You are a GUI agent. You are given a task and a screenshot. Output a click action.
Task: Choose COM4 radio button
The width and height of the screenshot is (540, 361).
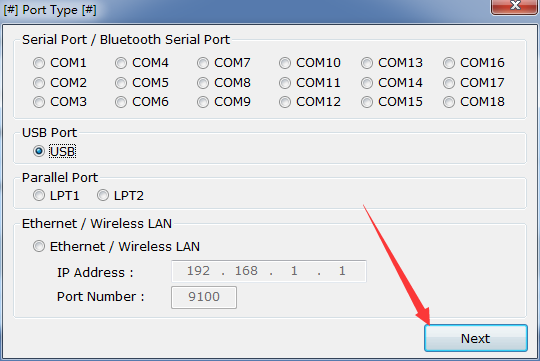tap(121, 63)
